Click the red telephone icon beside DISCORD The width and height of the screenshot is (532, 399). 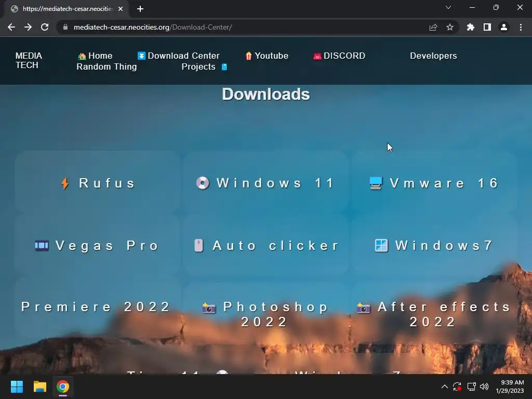tap(317, 56)
